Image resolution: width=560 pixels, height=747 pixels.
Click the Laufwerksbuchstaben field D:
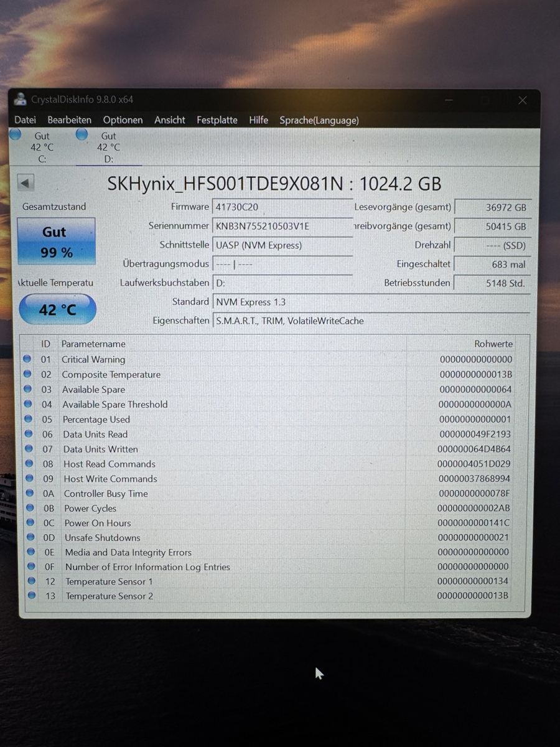point(283,283)
